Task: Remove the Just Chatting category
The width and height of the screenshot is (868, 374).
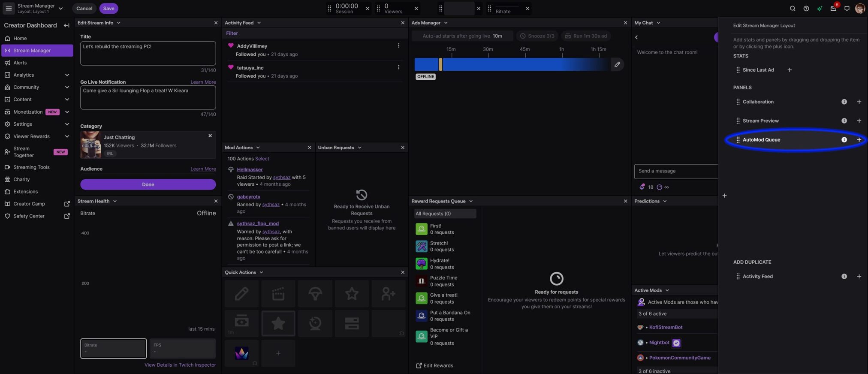Action: click(210, 136)
